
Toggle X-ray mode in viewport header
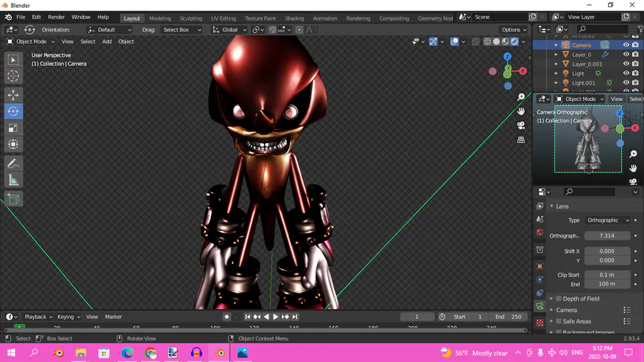(x=475, y=41)
